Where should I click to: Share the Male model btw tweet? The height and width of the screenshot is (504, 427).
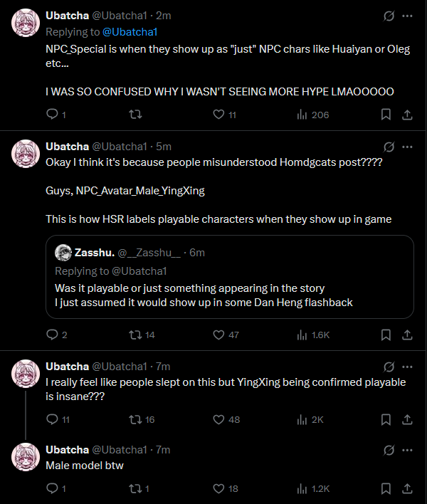pos(407,488)
